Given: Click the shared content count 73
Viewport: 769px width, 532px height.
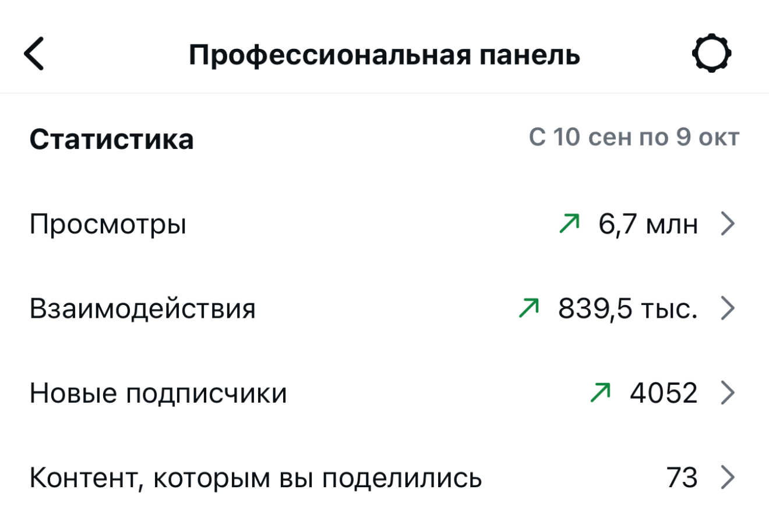Looking at the screenshot, I should (682, 478).
